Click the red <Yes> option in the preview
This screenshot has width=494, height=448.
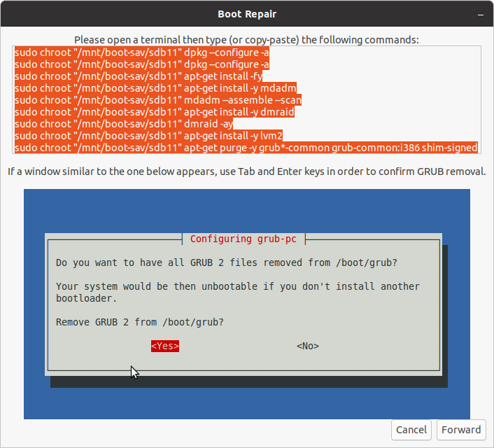165,346
